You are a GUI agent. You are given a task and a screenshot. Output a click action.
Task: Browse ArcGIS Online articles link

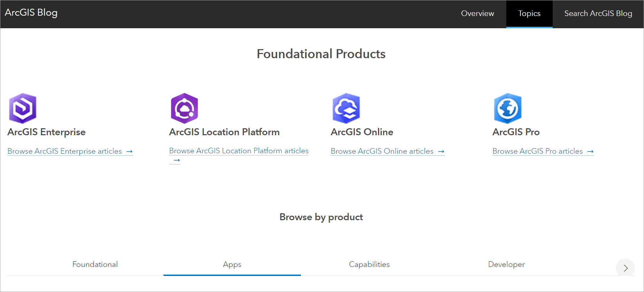point(388,151)
